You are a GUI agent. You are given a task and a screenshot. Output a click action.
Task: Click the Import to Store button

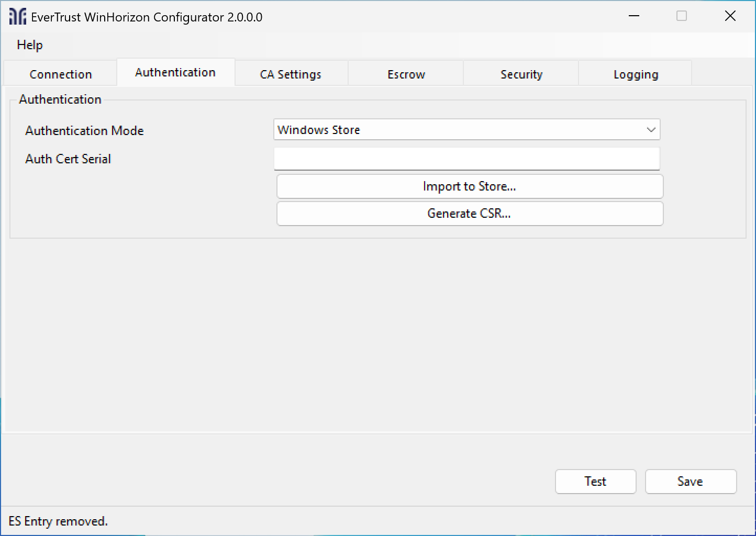click(x=470, y=186)
